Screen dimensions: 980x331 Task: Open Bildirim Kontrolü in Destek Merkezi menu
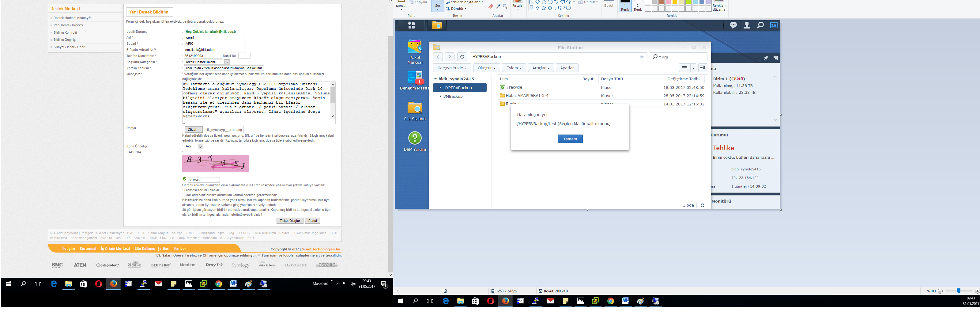point(65,33)
